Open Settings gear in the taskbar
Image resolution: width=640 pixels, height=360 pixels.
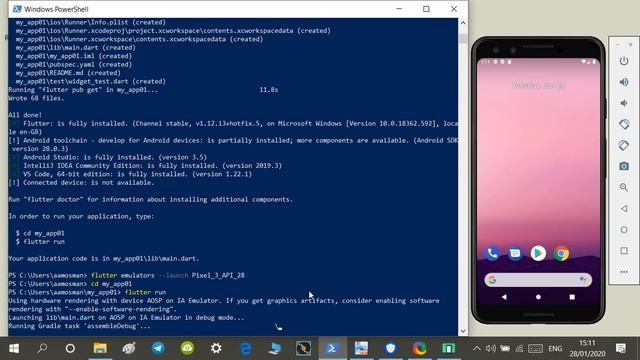[216, 348]
